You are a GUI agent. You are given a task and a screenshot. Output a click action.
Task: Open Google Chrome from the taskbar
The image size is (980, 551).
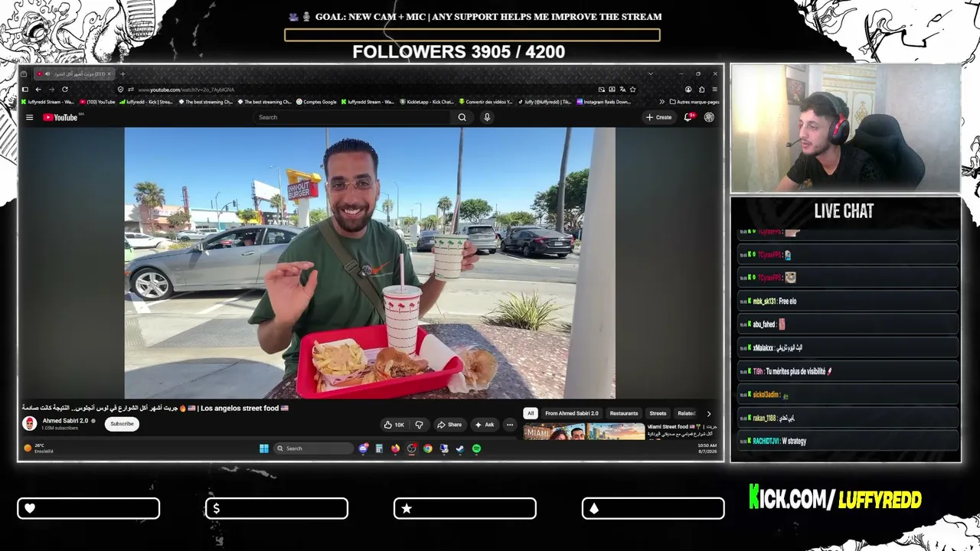pos(428,448)
